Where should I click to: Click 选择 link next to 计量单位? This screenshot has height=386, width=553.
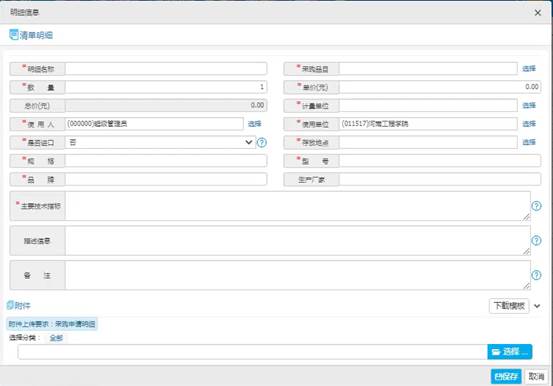tap(529, 105)
